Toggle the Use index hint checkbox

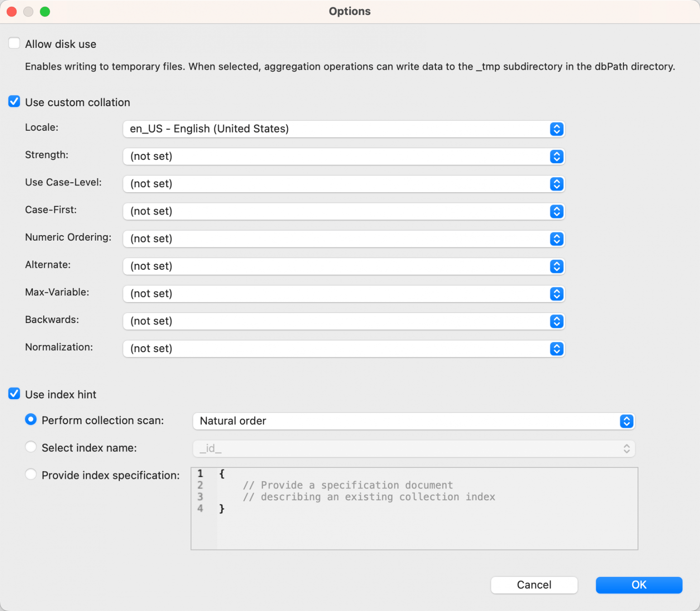14,394
